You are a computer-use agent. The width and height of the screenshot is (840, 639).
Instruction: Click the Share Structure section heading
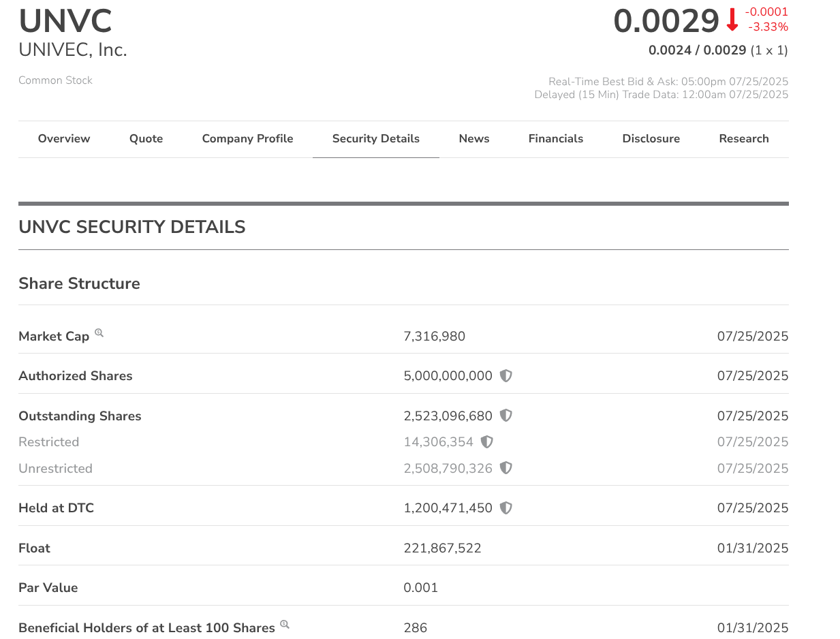click(x=79, y=283)
